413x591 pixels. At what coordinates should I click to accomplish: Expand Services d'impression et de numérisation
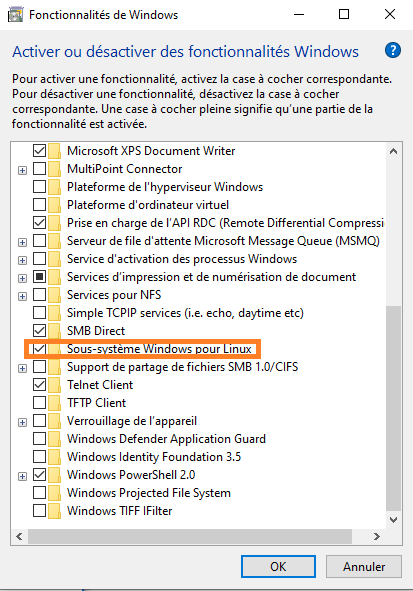(23, 278)
